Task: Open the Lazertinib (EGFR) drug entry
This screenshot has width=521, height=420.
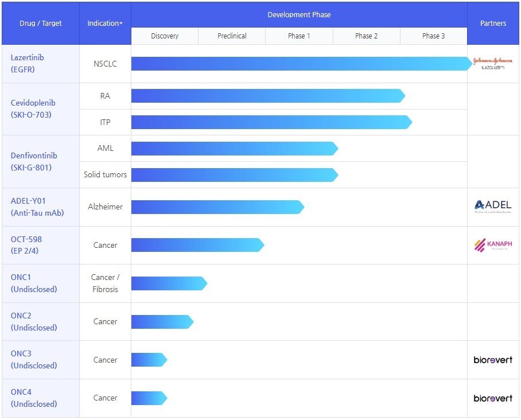Action: [28, 63]
